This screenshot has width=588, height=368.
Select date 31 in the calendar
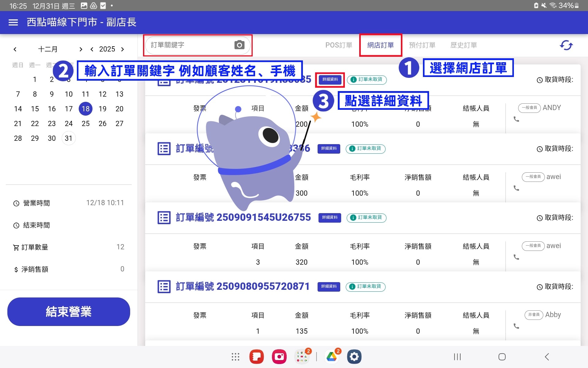click(69, 138)
